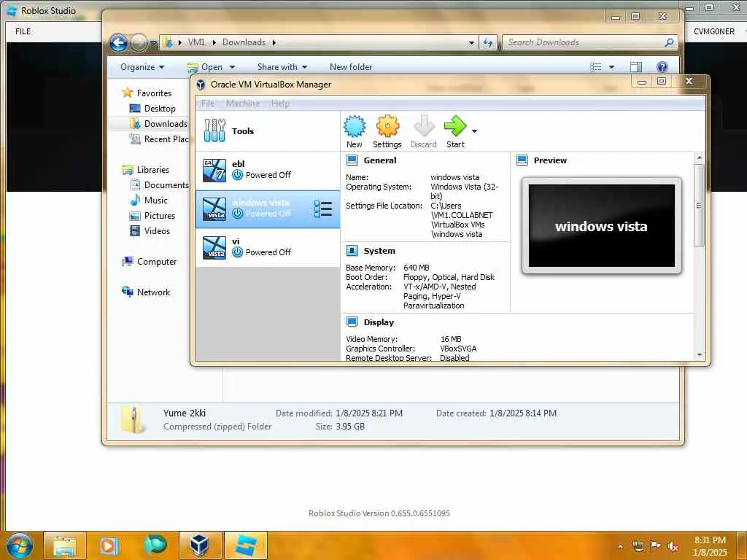
Task: Open the Organize menu in Explorer
Action: point(142,67)
